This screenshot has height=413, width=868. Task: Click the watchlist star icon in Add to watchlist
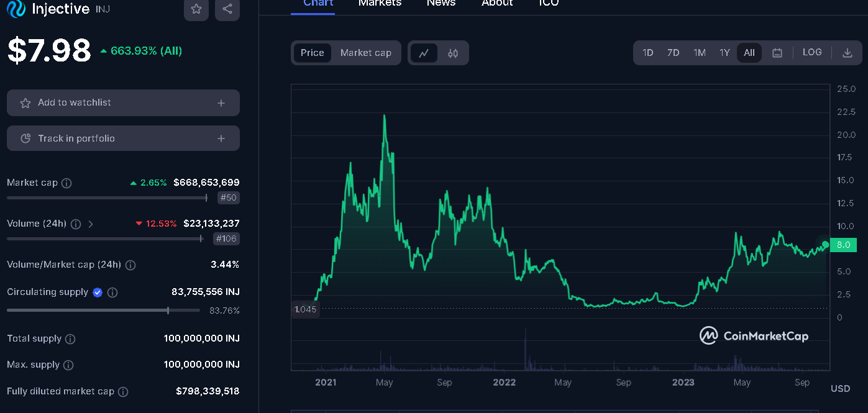(x=25, y=103)
